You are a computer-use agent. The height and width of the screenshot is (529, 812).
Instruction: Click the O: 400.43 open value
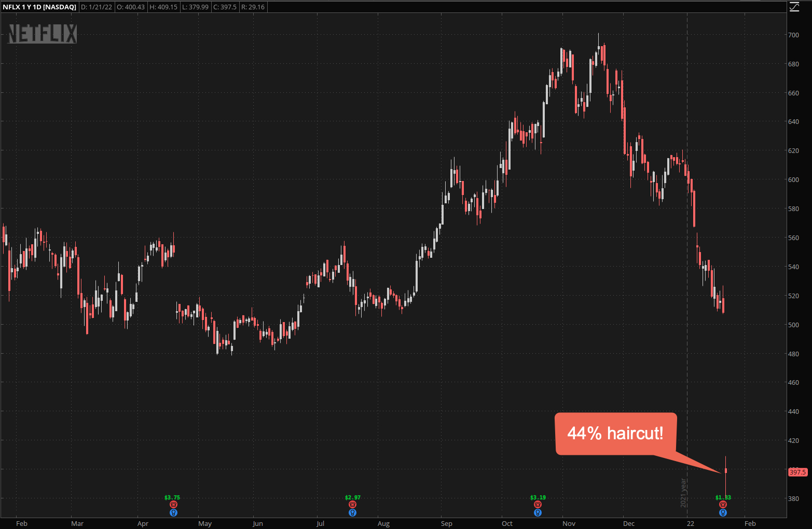(131, 7)
